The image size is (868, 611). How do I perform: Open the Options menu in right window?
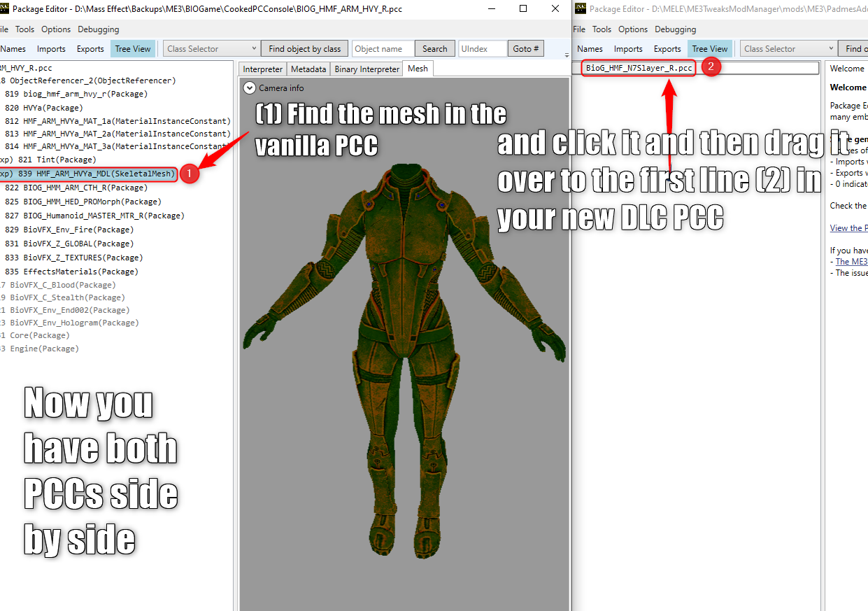(x=633, y=29)
